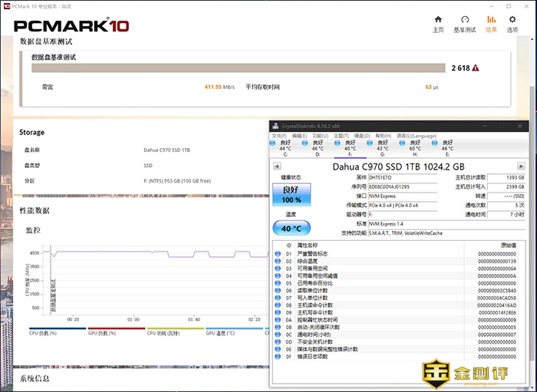Screen dimensions: 537x392
Task: Open CrystalDiskInfo 硬盘(D) menu
Action: 362,136
